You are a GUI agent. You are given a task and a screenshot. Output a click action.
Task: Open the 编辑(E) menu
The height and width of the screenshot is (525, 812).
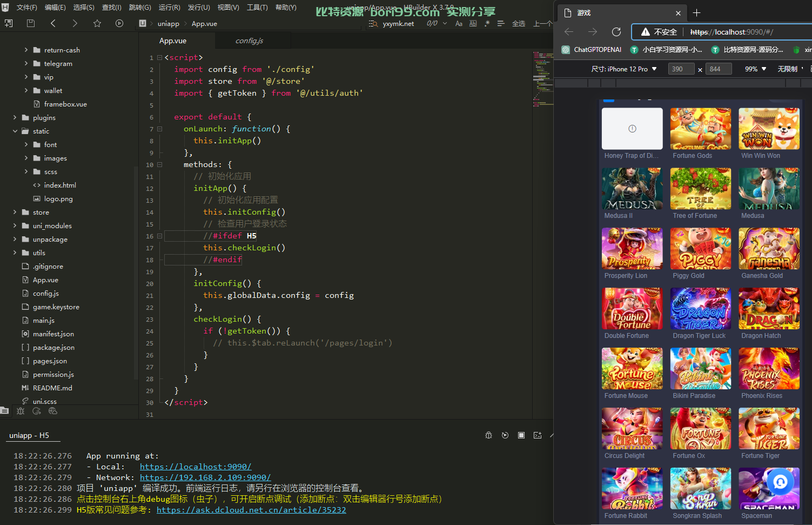click(55, 7)
